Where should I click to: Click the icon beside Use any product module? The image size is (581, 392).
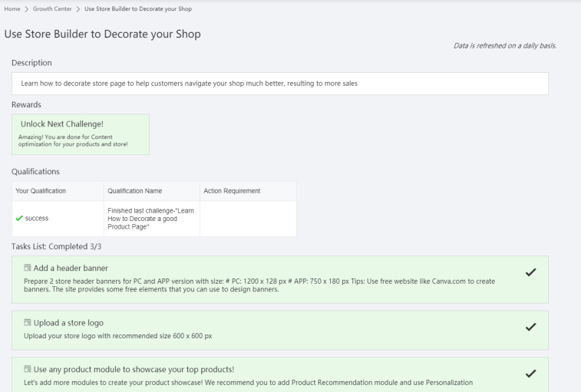(27, 369)
